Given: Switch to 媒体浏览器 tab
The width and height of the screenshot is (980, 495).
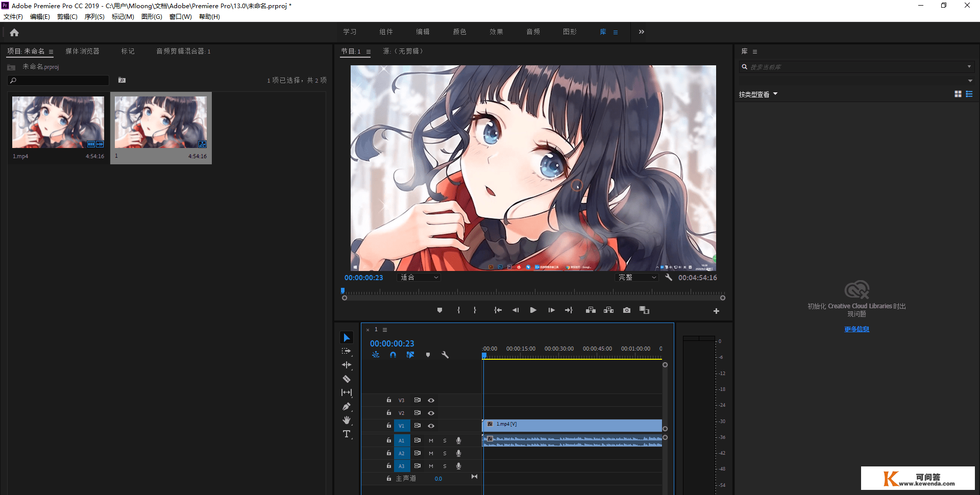Looking at the screenshot, I should point(83,51).
